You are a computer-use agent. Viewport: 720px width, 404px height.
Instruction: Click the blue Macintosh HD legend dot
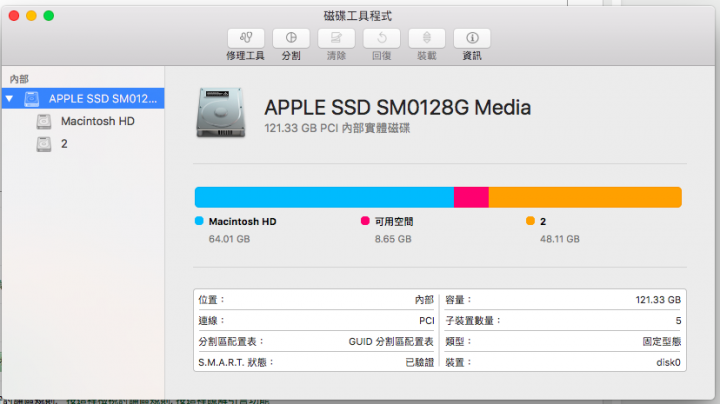click(x=199, y=221)
